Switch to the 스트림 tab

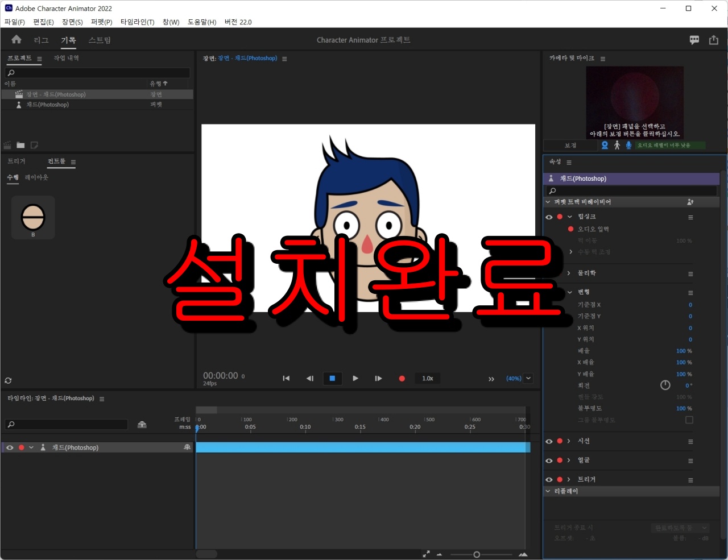click(x=99, y=40)
